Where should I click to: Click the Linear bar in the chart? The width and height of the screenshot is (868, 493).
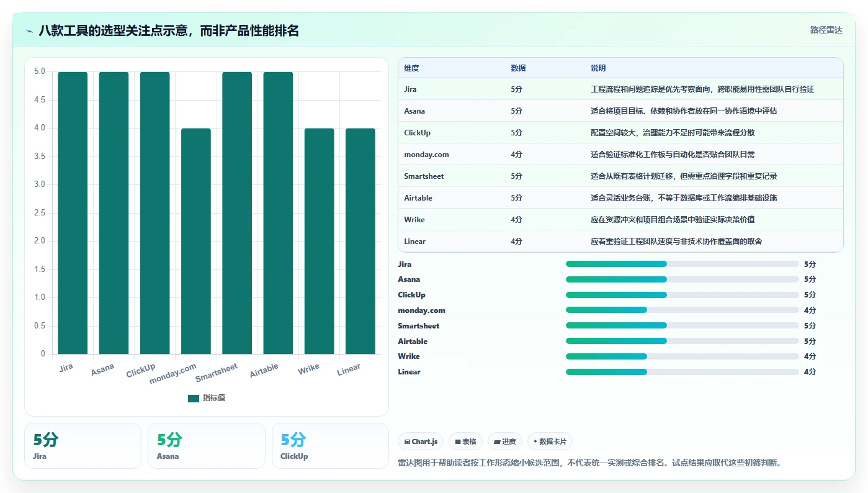pos(360,241)
